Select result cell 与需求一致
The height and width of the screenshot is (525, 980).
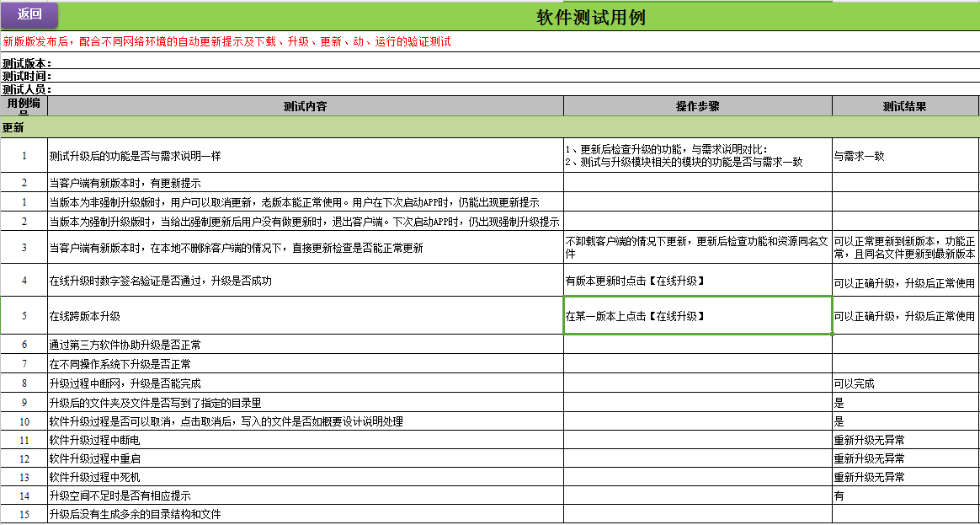click(904, 156)
